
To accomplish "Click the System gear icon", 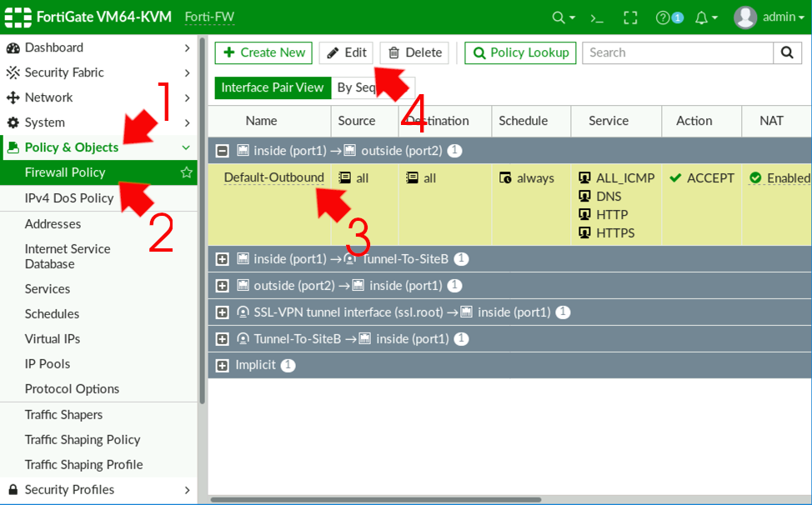I will tap(13, 122).
